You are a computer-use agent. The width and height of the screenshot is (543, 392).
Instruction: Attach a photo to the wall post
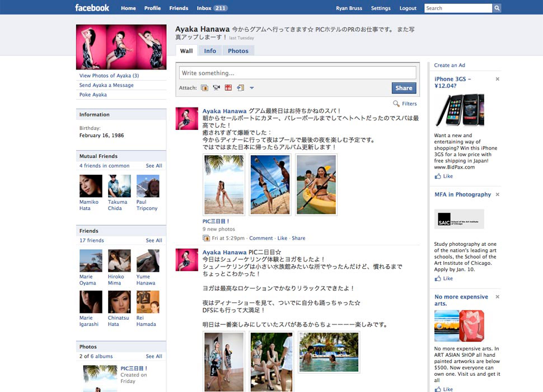(205, 88)
